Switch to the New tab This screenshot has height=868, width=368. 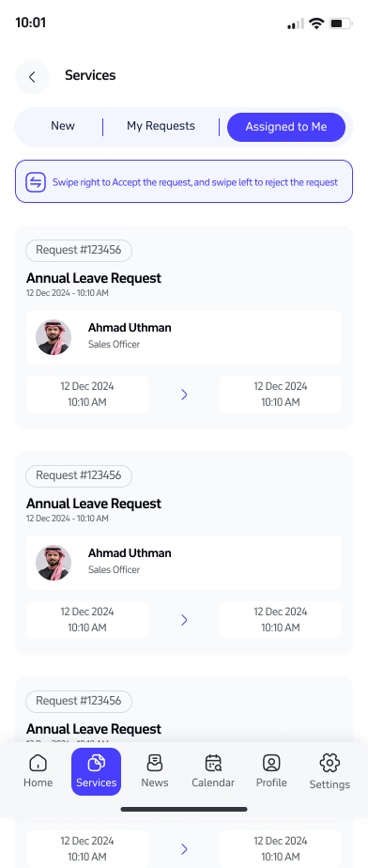pyautogui.click(x=63, y=126)
